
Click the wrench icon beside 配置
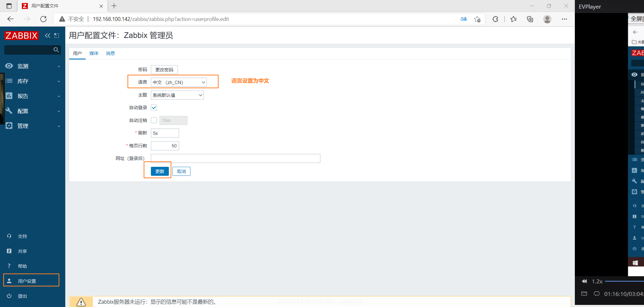(x=9, y=111)
